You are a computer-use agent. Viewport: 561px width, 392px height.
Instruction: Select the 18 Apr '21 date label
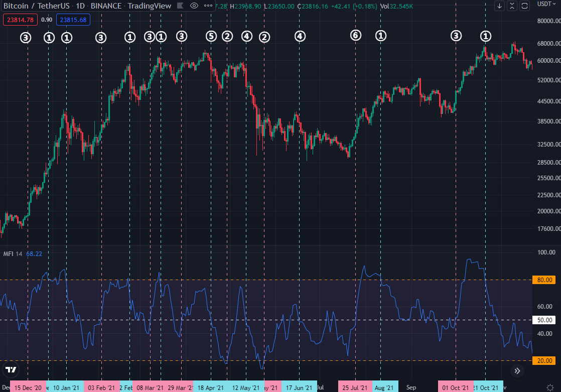click(x=210, y=387)
